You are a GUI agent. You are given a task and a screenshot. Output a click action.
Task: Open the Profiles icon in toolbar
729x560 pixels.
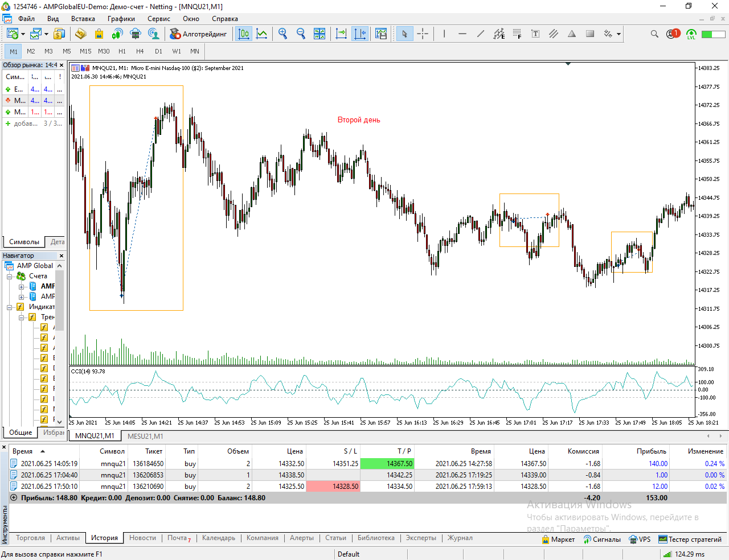[36, 34]
